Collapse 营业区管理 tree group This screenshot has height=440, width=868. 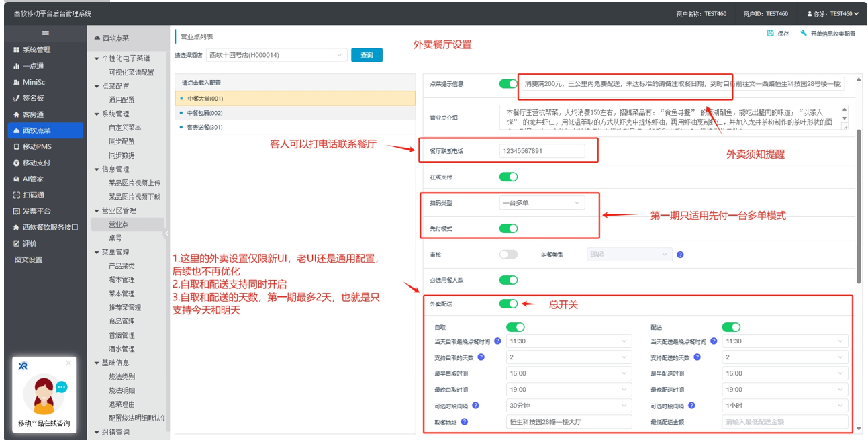point(97,211)
